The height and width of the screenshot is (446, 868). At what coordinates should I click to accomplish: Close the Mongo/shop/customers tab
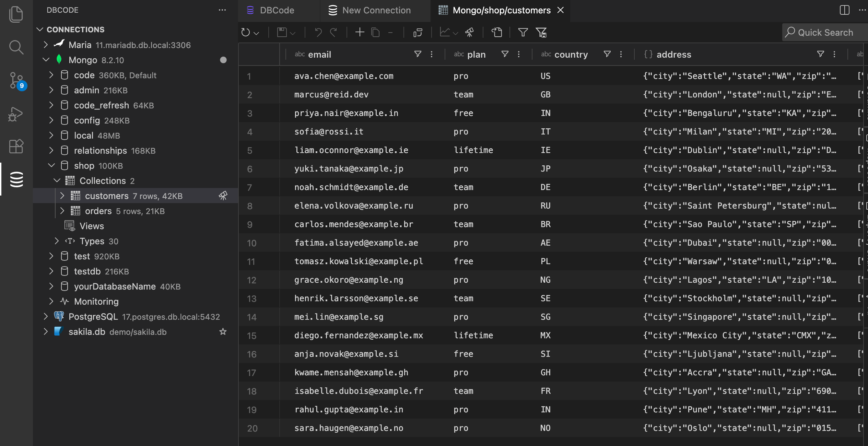(561, 10)
